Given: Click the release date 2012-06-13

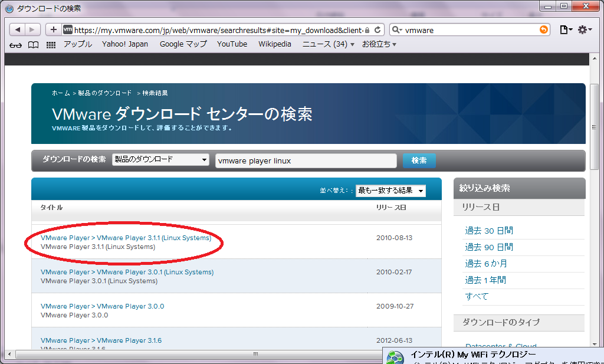Looking at the screenshot, I should [395, 341].
